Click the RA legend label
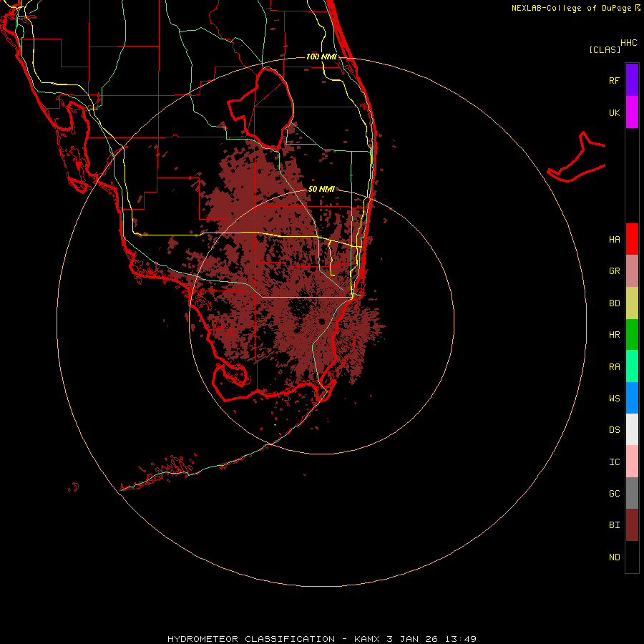The image size is (644, 644). pos(614,367)
